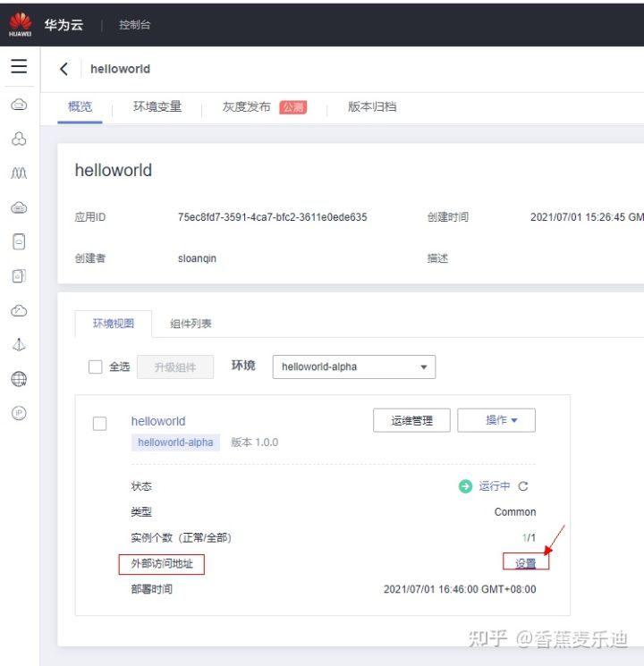The height and width of the screenshot is (666, 644).
Task: Click the Huawei logo icon
Action: [20, 24]
